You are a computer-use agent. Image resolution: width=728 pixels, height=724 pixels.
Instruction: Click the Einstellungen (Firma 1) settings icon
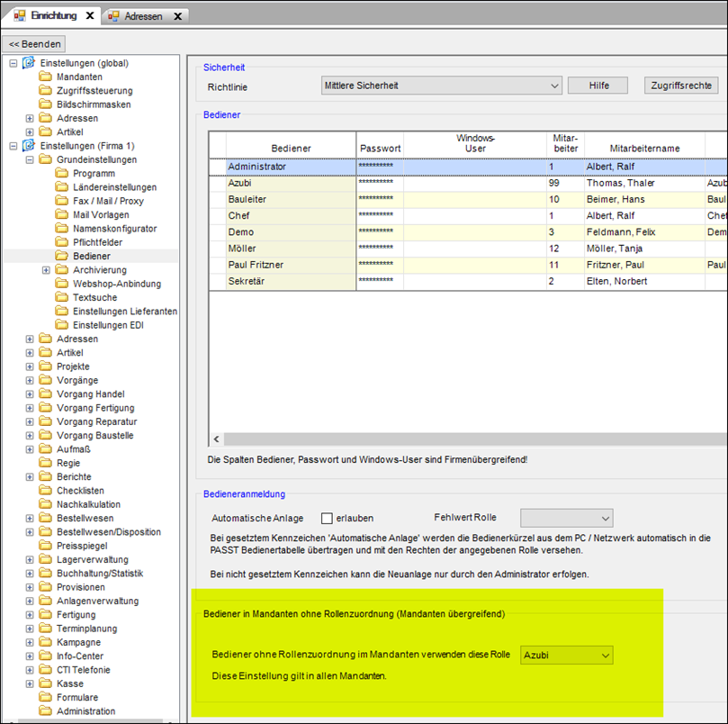(29, 146)
